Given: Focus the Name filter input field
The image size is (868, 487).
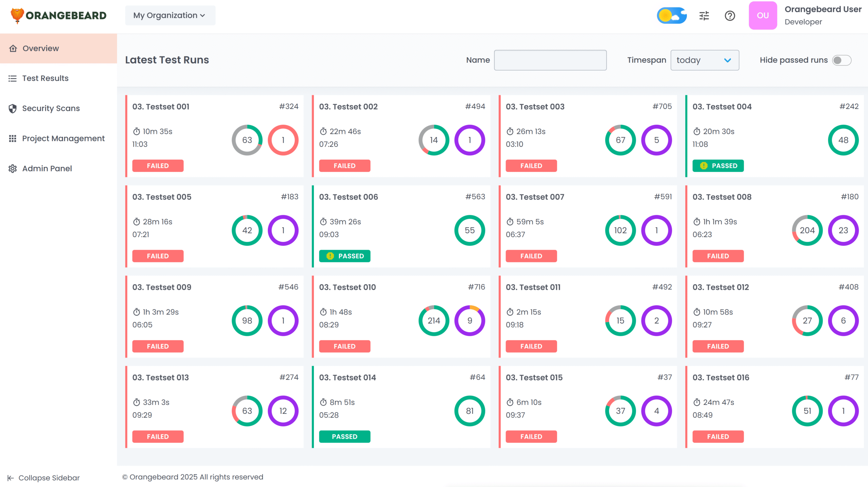Looking at the screenshot, I should 550,60.
